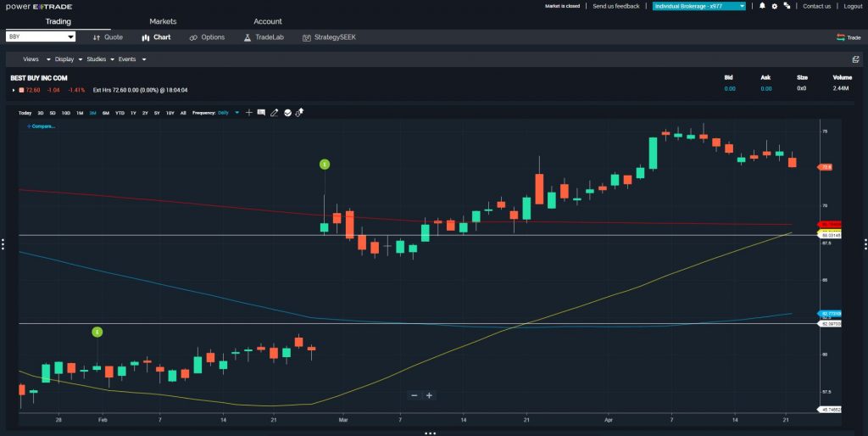Image resolution: width=868 pixels, height=436 pixels.
Task: Click the layout windows icon in header
Action: pos(787,6)
